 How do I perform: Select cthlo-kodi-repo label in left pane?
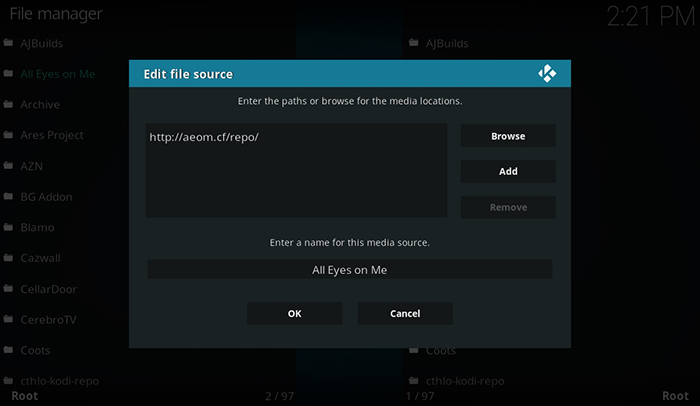tap(59, 381)
